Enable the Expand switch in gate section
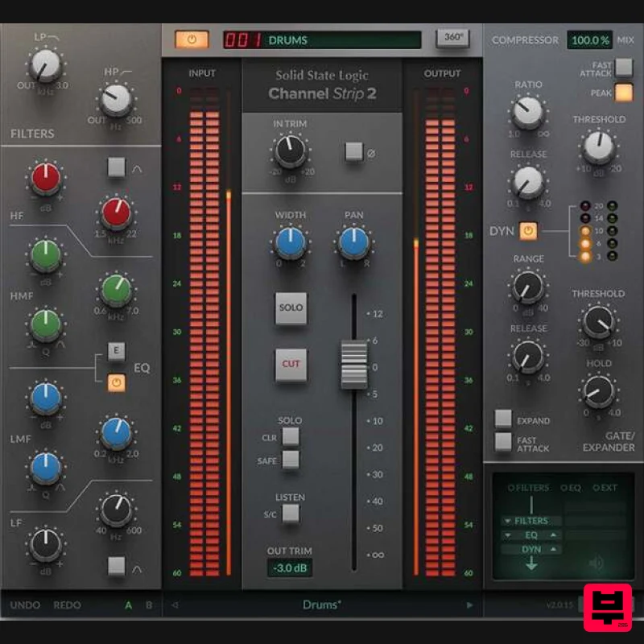This screenshot has width=644, height=644. [503, 419]
